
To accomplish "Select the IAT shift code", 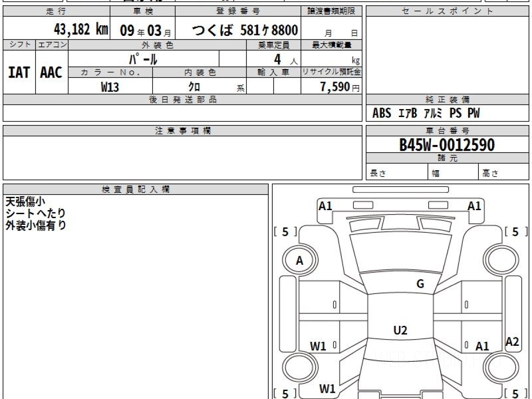I will 19,72.
